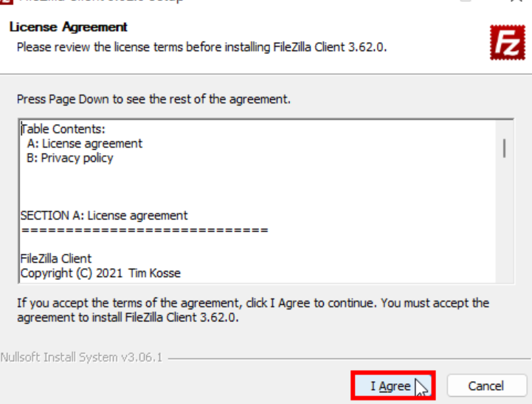The image size is (532, 404).
Task: Click the 'FileZilla Client' line in license
Action: click(x=56, y=259)
